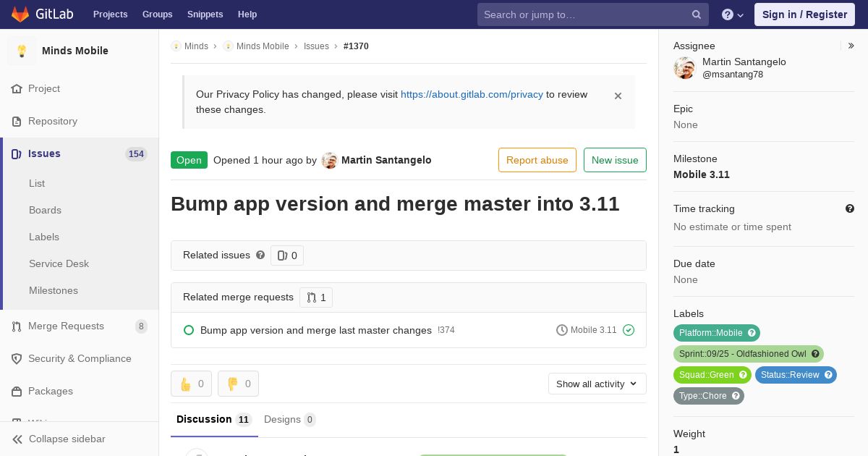868x456 pixels.
Task: Click the author name Martin Santangelo
Action: [x=386, y=160]
